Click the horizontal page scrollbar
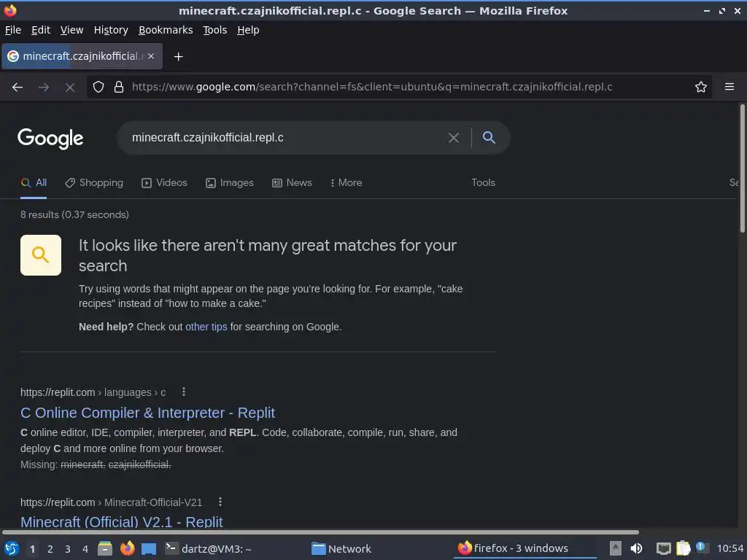The width and height of the screenshot is (747, 560). [x=320, y=532]
